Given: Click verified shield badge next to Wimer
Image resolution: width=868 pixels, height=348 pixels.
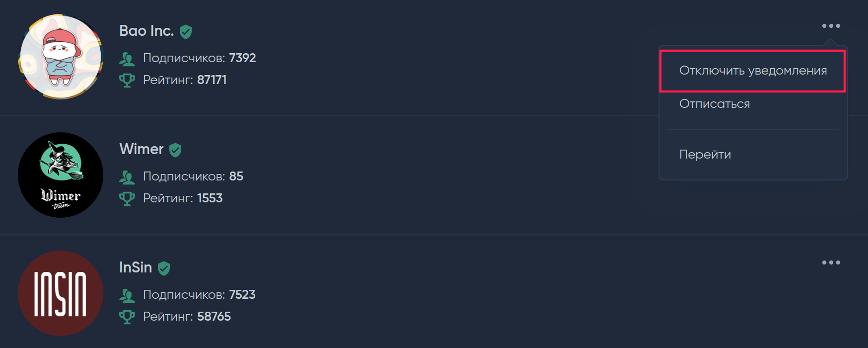Looking at the screenshot, I should tap(175, 150).
